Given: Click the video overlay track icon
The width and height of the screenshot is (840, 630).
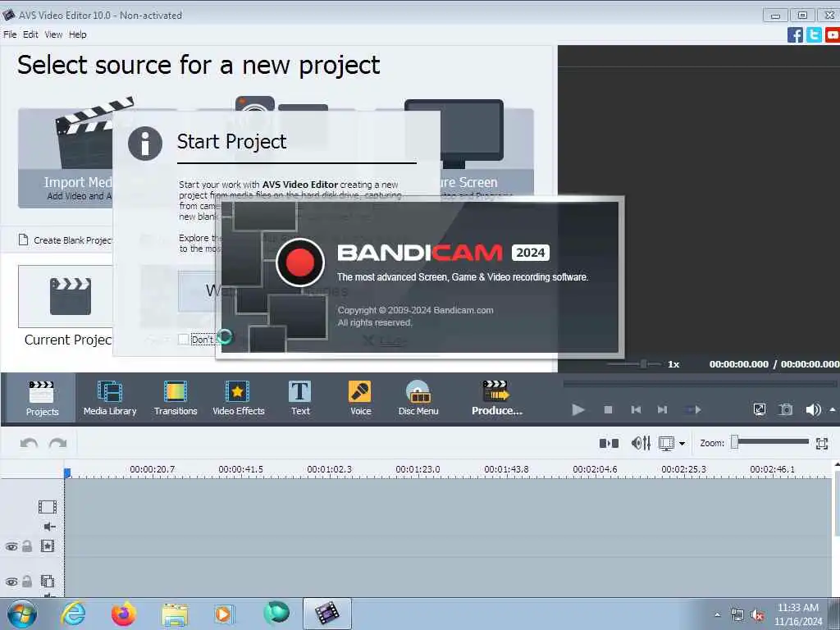Looking at the screenshot, I should (x=47, y=581).
